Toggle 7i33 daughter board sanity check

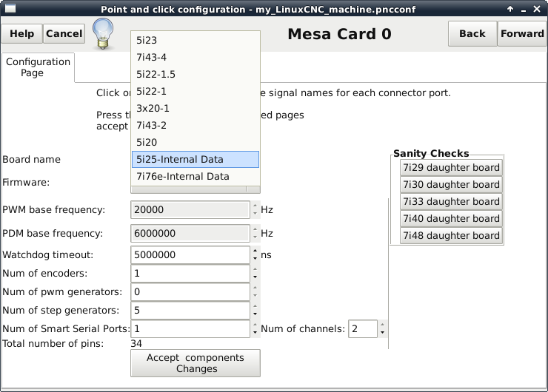(x=450, y=201)
